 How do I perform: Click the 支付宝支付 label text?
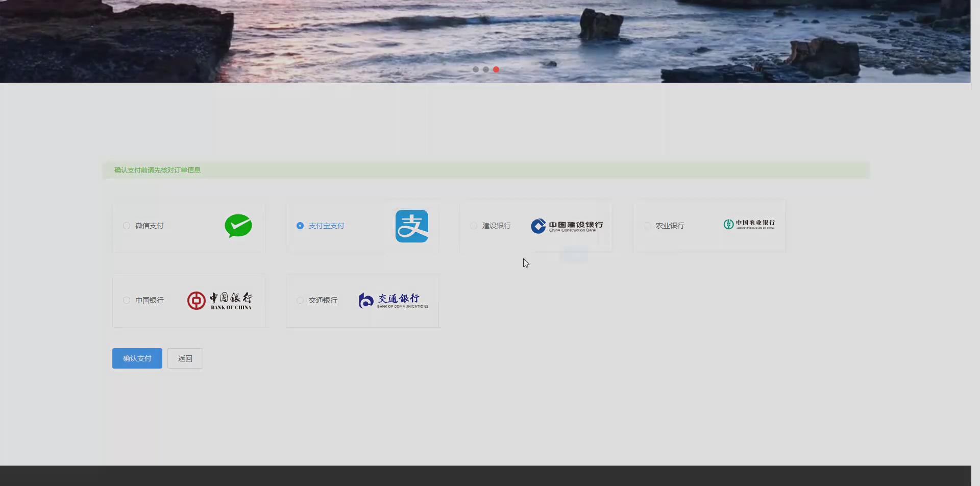click(x=327, y=226)
